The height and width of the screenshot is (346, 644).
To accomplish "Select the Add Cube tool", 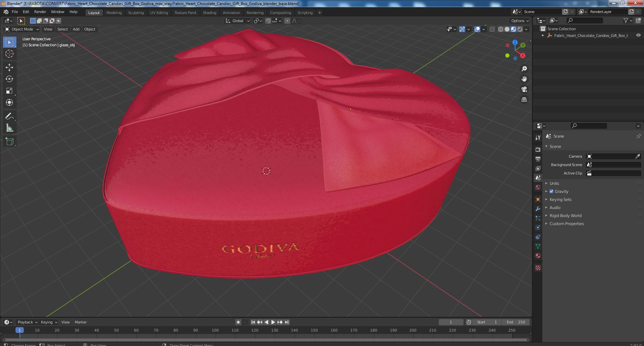I will click(9, 141).
